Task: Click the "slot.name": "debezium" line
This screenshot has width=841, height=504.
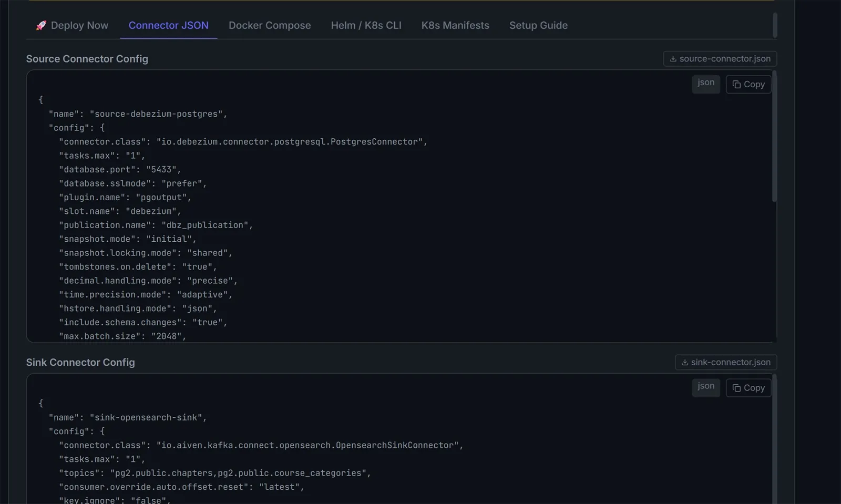Action: point(120,211)
